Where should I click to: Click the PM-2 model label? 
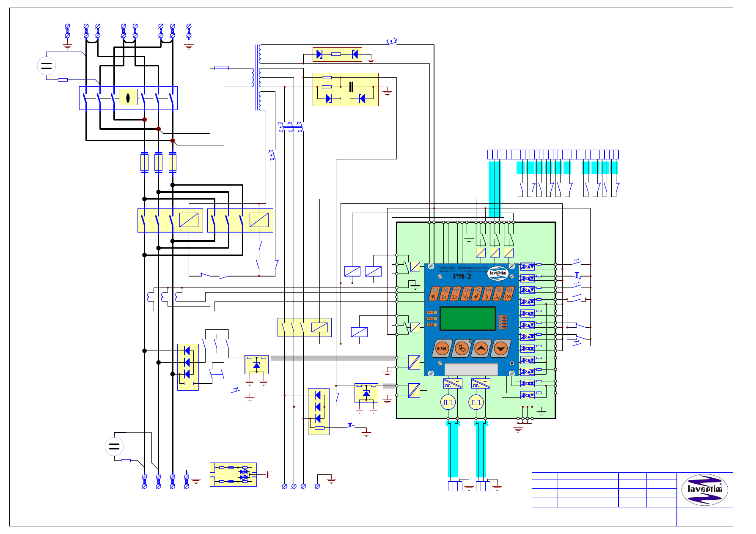click(x=462, y=277)
